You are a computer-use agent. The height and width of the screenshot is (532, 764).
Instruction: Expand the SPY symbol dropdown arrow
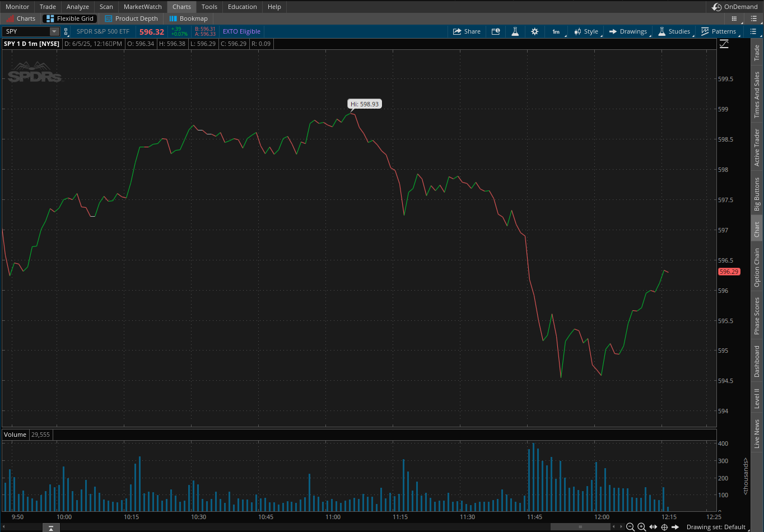[x=54, y=32]
